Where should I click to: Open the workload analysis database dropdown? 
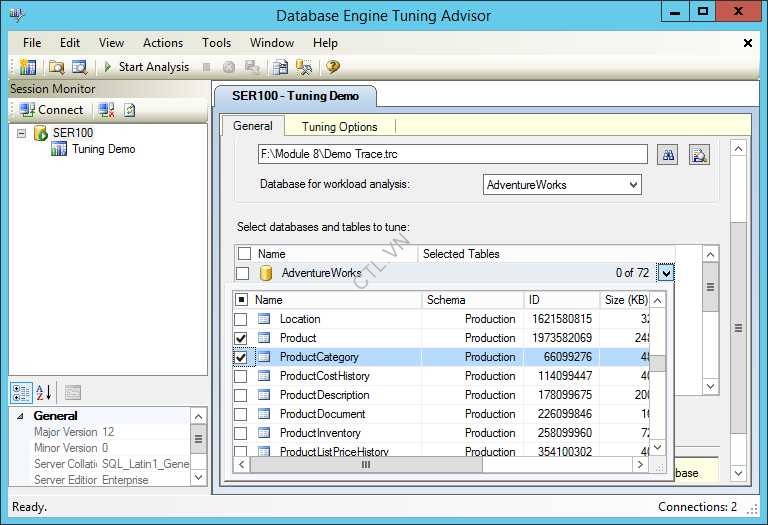pyautogui.click(x=633, y=185)
